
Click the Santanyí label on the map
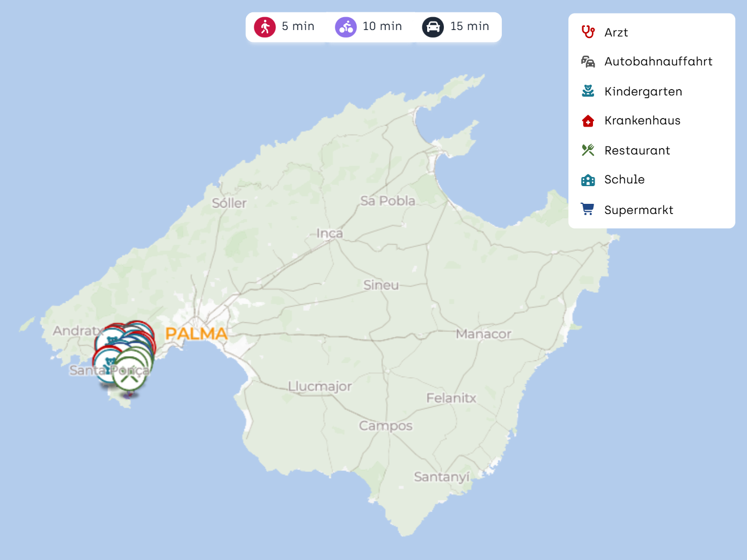442,477
